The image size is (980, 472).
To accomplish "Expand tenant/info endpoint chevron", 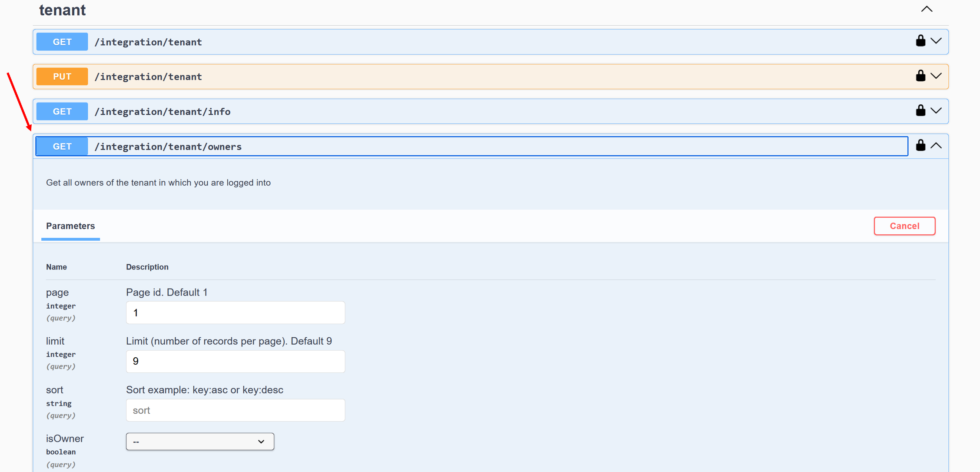I will 936,111.
